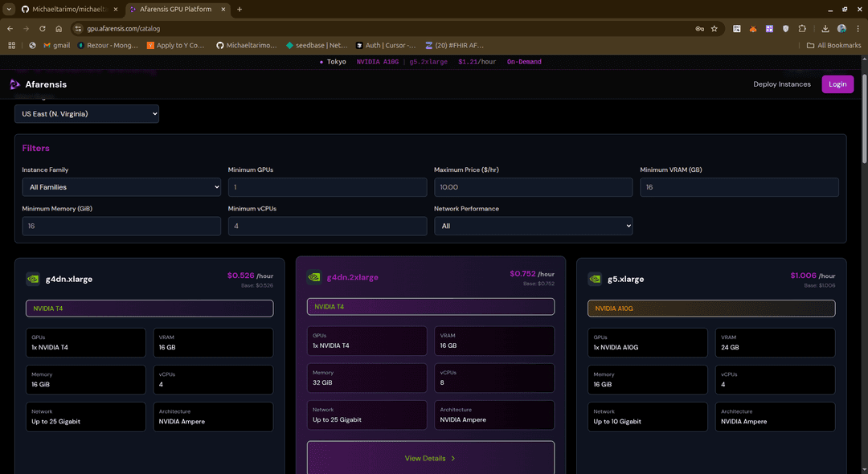Click the Maximum Price filter field
Image resolution: width=868 pixels, height=474 pixels.
(534, 186)
